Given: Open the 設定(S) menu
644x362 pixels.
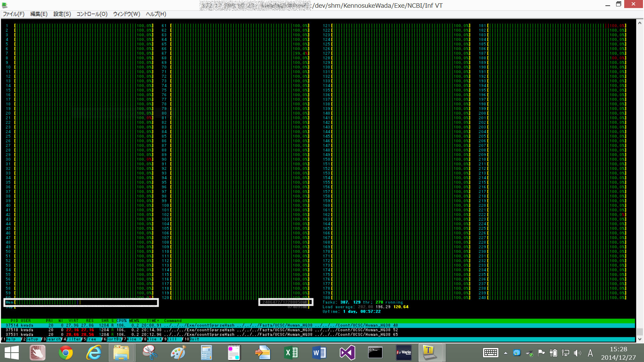Looking at the screenshot, I should 62,14.
